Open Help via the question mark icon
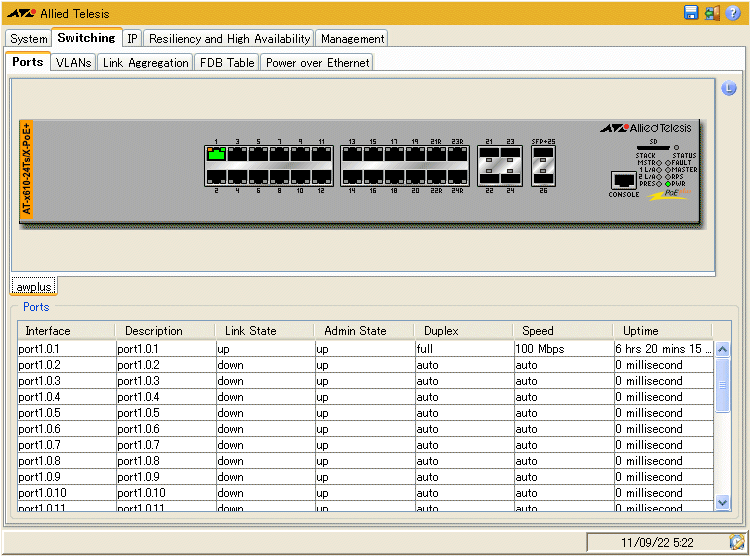The height and width of the screenshot is (556, 750). coord(733,12)
